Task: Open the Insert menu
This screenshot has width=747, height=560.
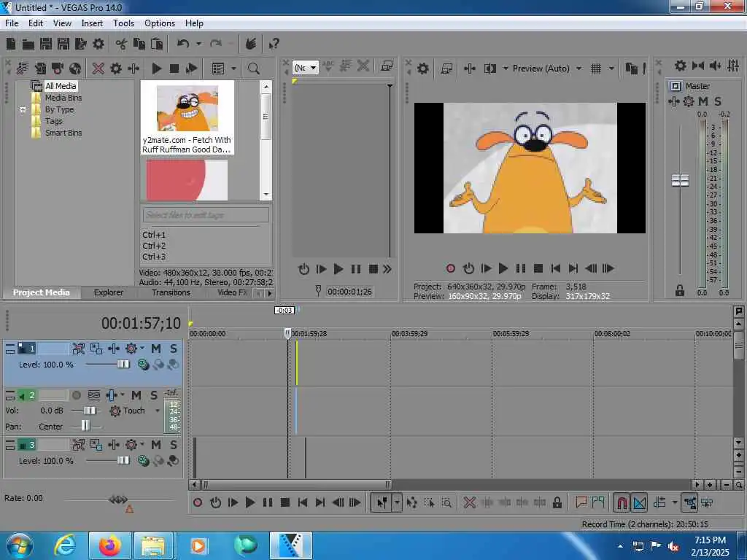Action: pos(92,23)
